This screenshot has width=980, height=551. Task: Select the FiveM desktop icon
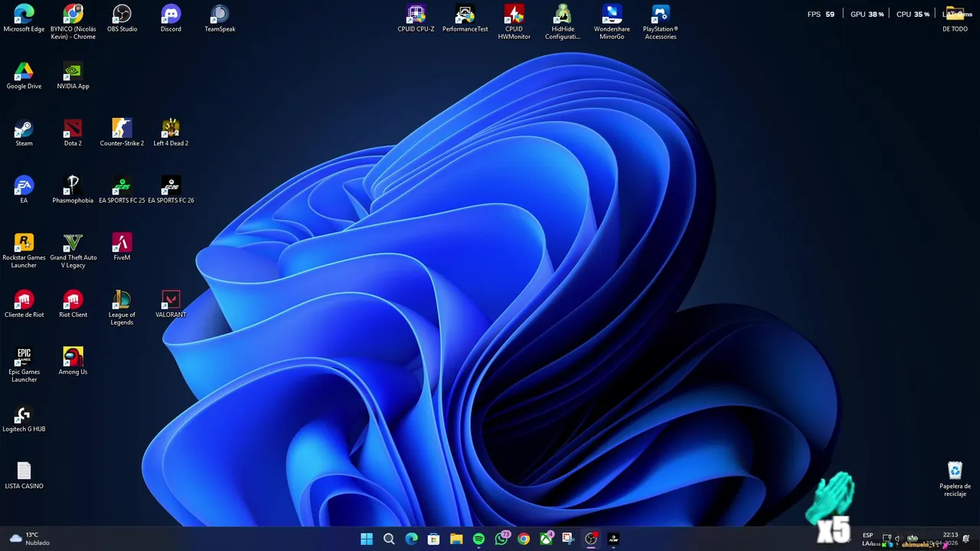pyautogui.click(x=122, y=248)
